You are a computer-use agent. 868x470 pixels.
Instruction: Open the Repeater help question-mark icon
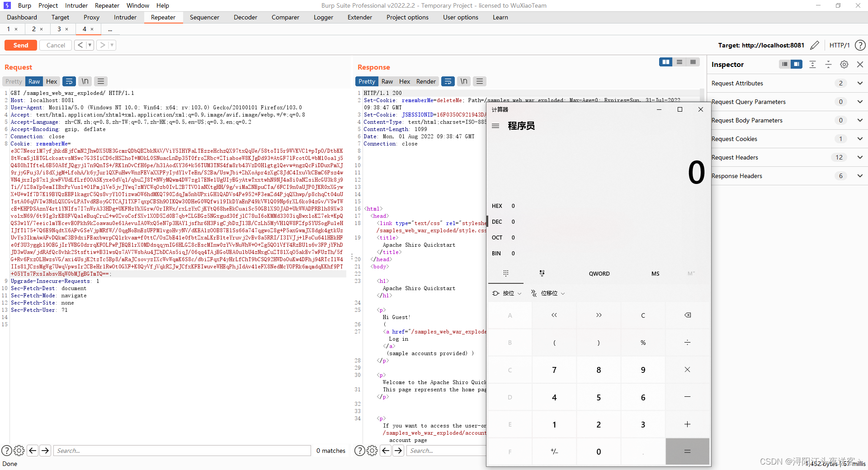pos(860,45)
